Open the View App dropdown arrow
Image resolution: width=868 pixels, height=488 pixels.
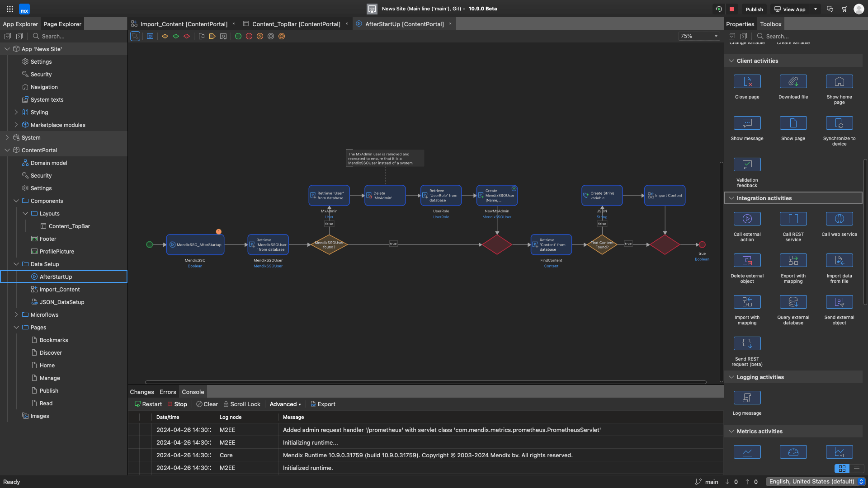[816, 9]
